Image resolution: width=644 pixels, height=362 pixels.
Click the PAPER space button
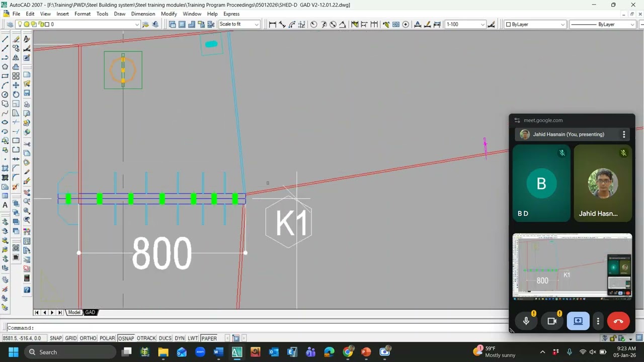[209, 338]
